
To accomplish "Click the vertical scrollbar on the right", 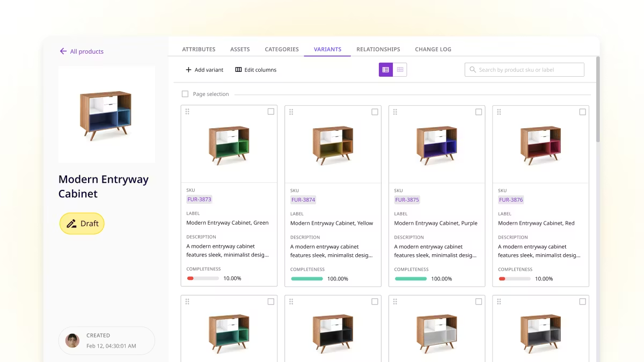I will 598,99.
